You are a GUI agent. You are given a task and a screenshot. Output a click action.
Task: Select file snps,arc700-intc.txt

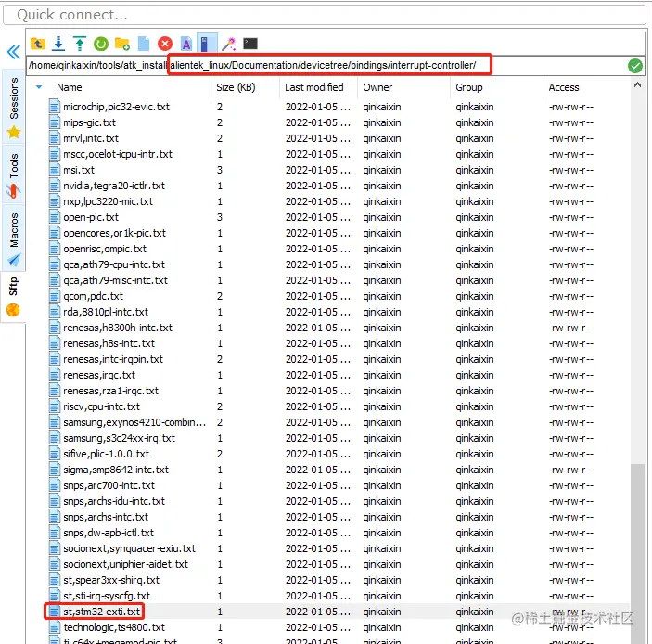point(109,486)
